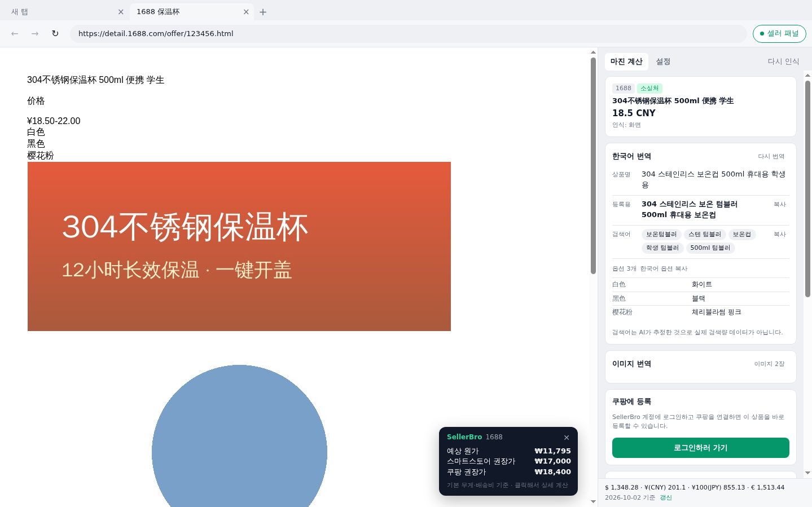Viewport: 812px width, 507px height.
Task: Click the 18.5 CNY price in the card
Action: (x=634, y=113)
